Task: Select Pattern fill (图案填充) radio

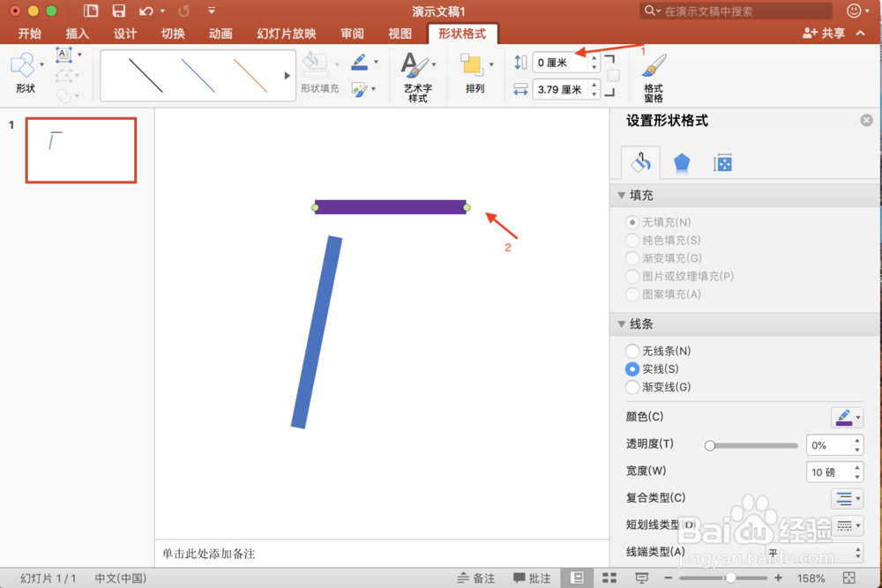Action: coord(632,294)
